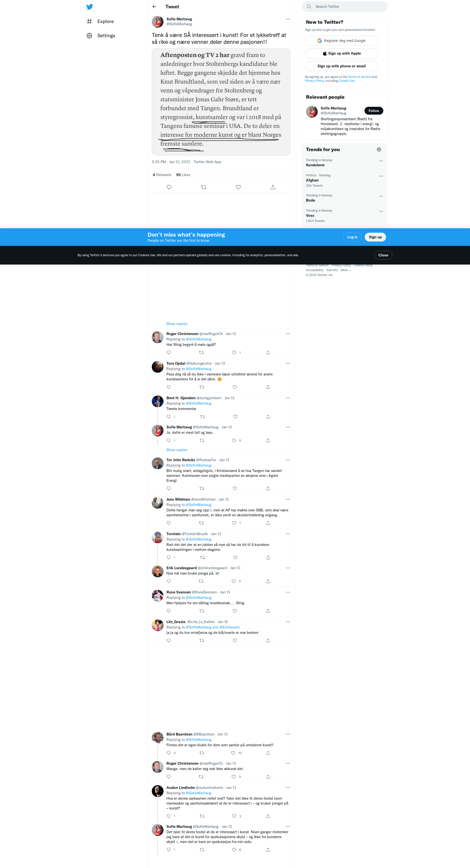470x868 pixels.
Task: Like Tore Opdal's reply
Action: [x=235, y=387]
